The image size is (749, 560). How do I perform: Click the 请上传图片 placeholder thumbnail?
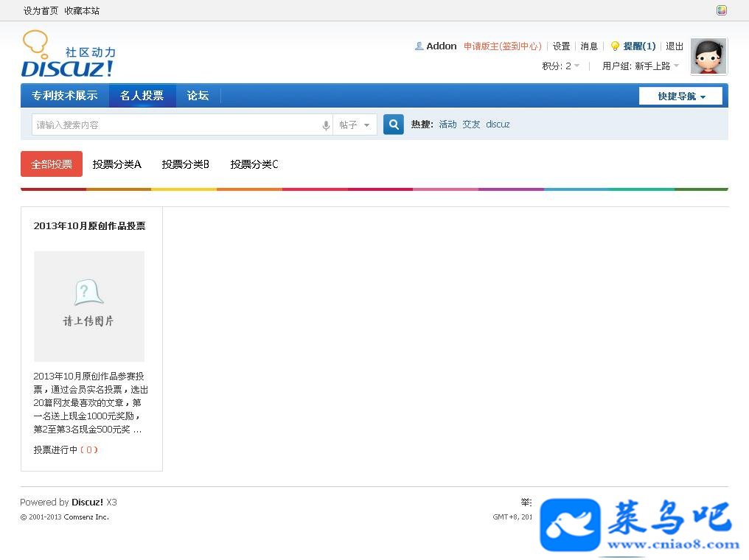[89, 306]
